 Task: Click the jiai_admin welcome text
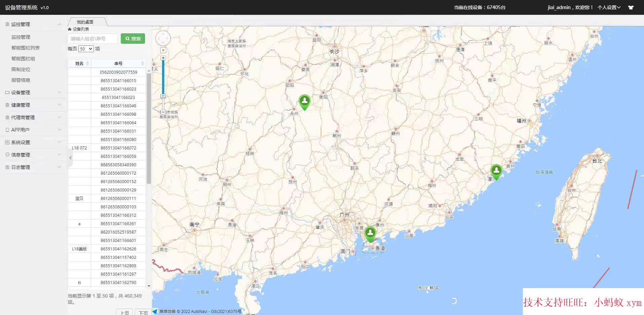point(570,7)
